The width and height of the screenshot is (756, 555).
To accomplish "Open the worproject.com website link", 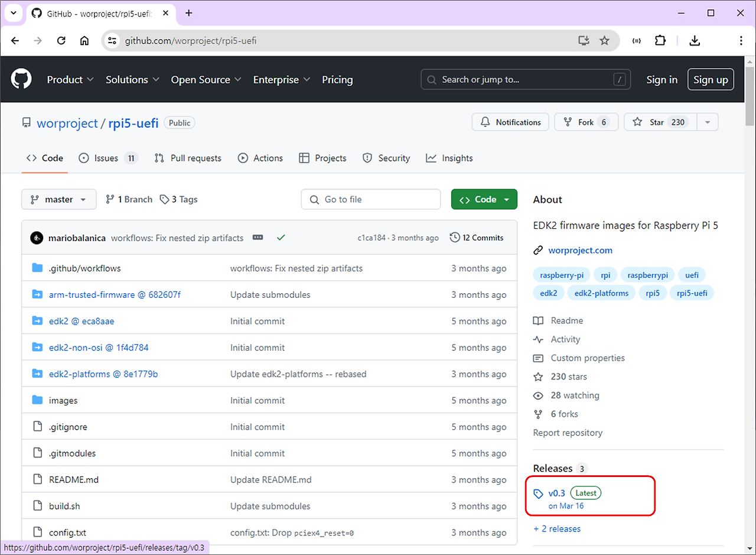I will click(x=580, y=250).
